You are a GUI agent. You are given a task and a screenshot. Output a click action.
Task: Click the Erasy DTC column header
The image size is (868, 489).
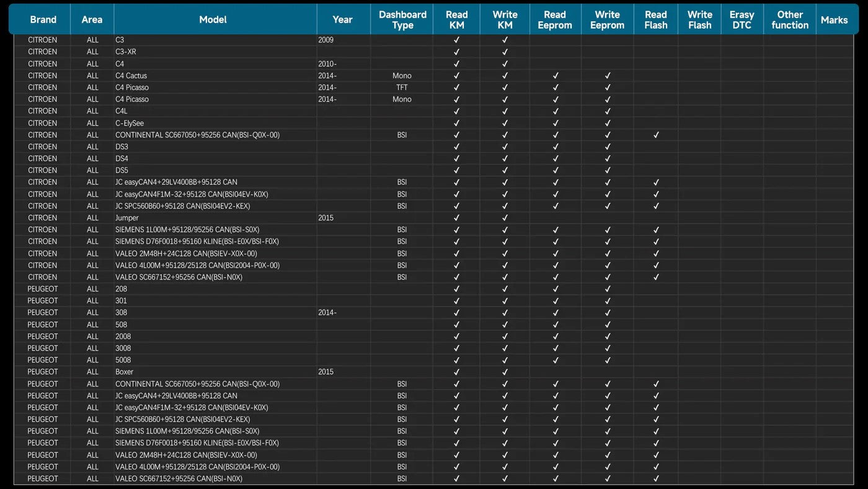pyautogui.click(x=742, y=20)
